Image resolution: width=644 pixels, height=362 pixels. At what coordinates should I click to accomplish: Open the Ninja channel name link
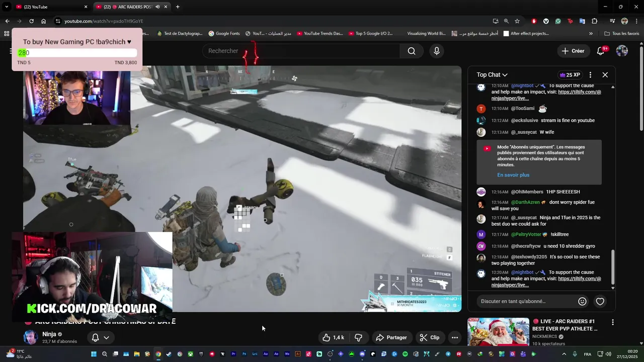tap(49, 334)
